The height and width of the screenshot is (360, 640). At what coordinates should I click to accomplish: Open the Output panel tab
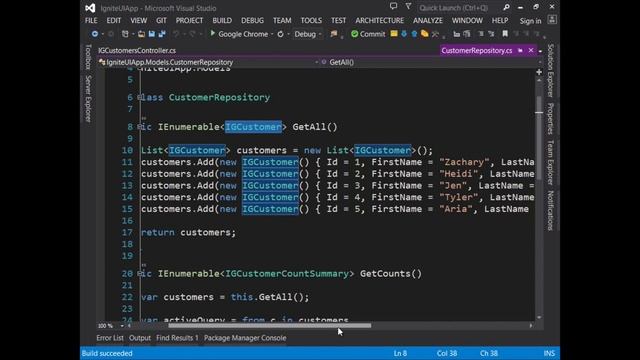click(x=140, y=338)
